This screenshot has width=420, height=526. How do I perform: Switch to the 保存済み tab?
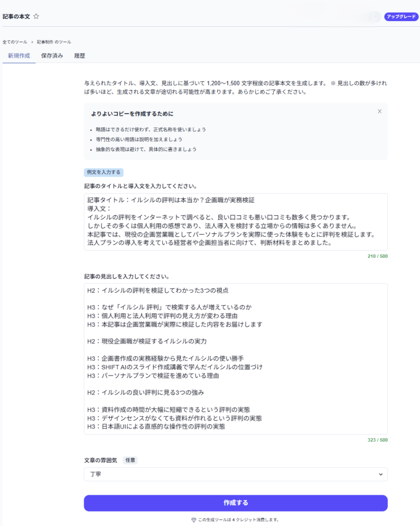[x=52, y=55]
